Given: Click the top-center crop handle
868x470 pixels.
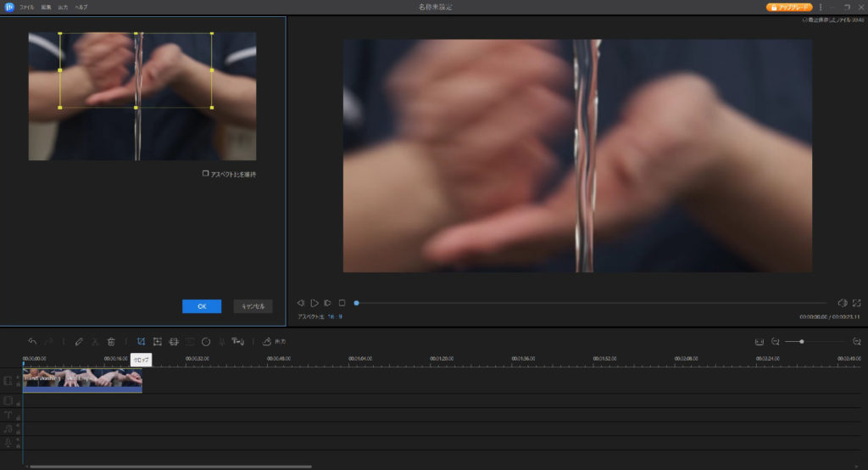Looking at the screenshot, I should tap(136, 33).
